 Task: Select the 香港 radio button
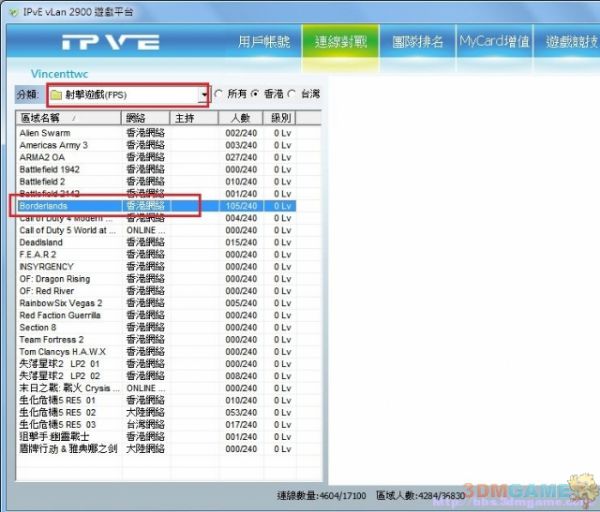pyautogui.click(x=255, y=94)
